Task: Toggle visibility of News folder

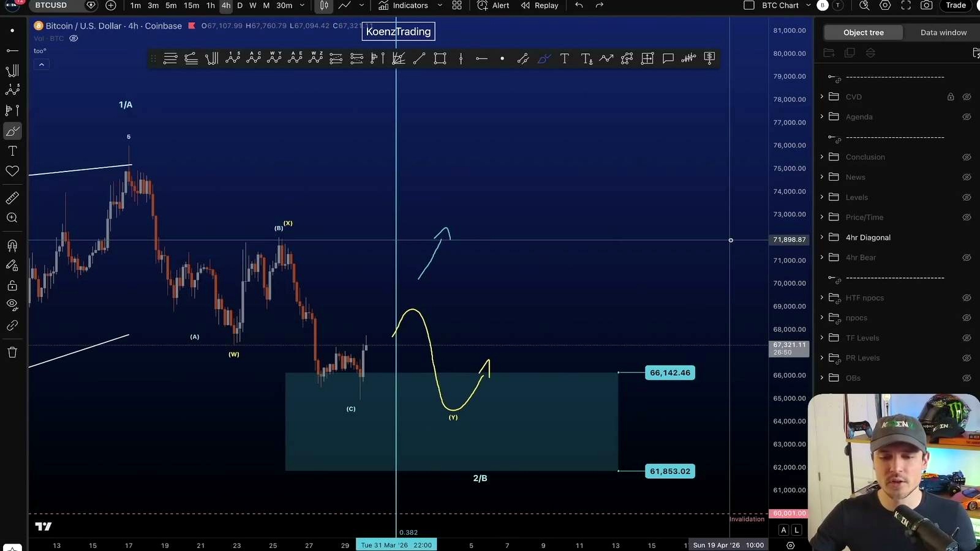Action: tap(967, 177)
